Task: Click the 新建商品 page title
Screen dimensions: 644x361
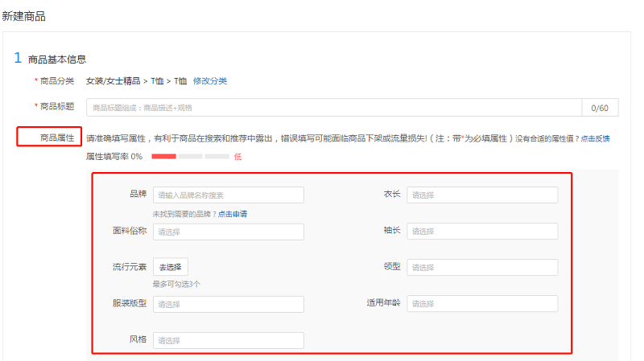Action: pos(24,16)
